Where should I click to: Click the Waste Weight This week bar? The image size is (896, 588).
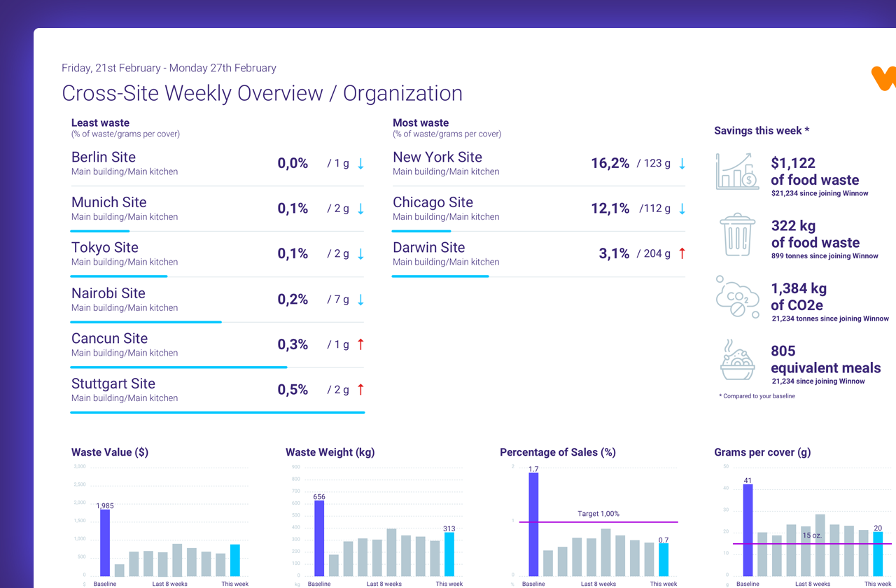click(x=449, y=554)
